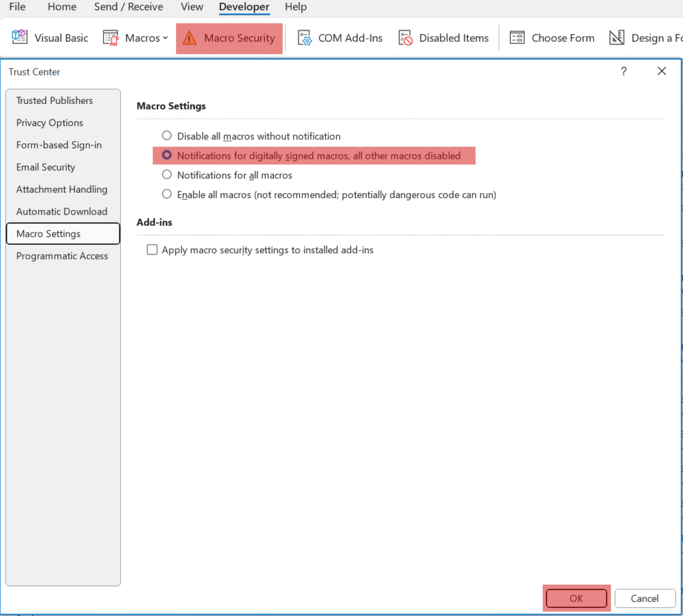The height and width of the screenshot is (616, 683).
Task: Check Apply macro security settings to add-ins
Action: pos(152,250)
